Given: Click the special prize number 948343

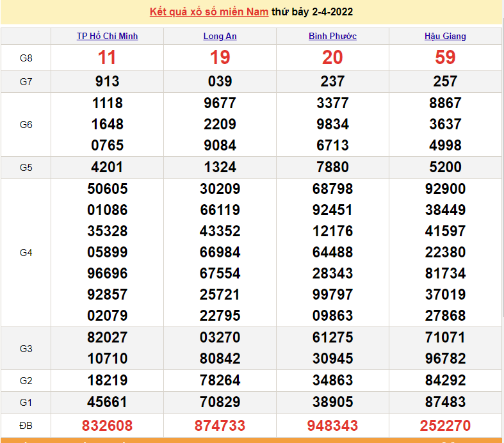Looking at the screenshot, I should pos(332,426).
